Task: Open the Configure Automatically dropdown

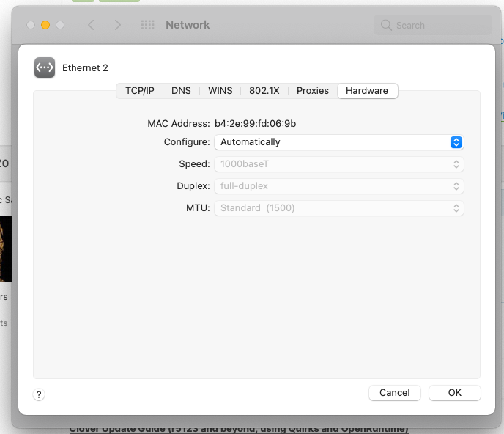Action: point(338,142)
